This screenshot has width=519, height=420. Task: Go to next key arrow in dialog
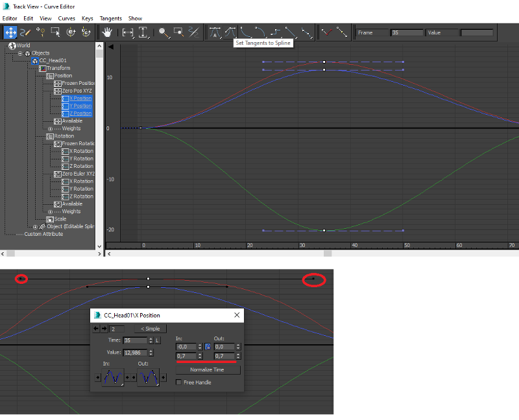pos(104,329)
